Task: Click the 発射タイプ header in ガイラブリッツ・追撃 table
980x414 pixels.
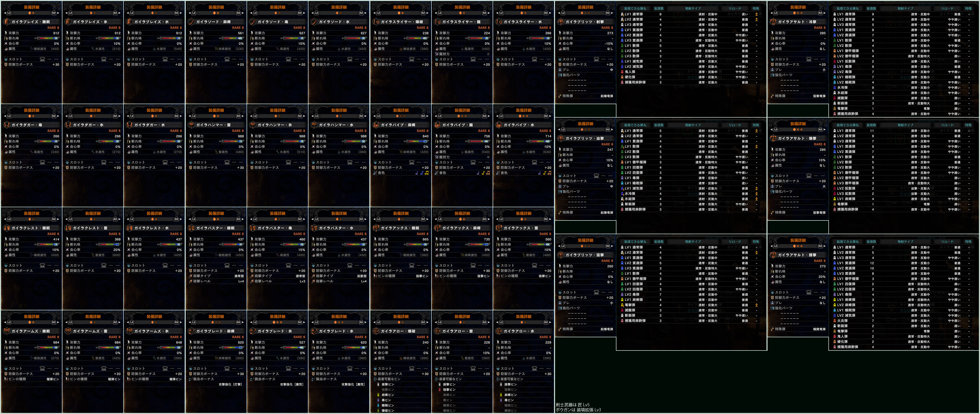Action: pos(693,125)
